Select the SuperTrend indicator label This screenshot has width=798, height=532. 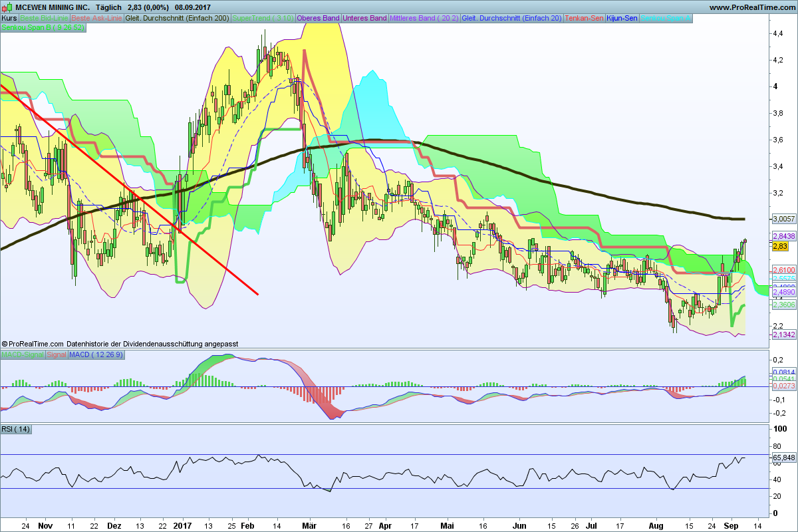click(x=262, y=18)
